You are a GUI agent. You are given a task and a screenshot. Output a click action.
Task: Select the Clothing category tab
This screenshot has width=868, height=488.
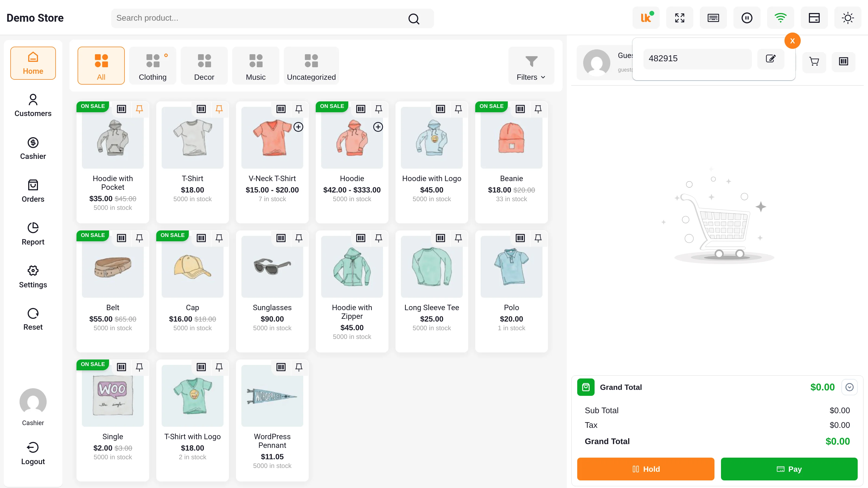pos(153,66)
